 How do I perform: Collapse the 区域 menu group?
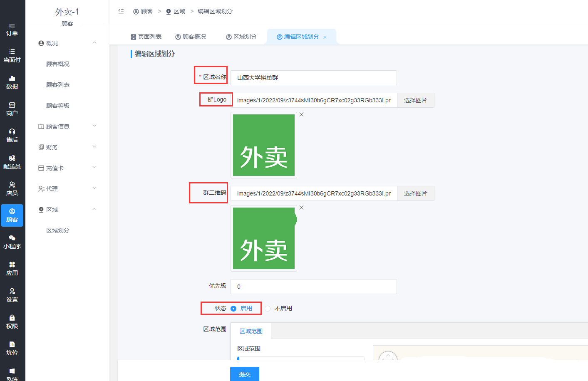point(94,209)
